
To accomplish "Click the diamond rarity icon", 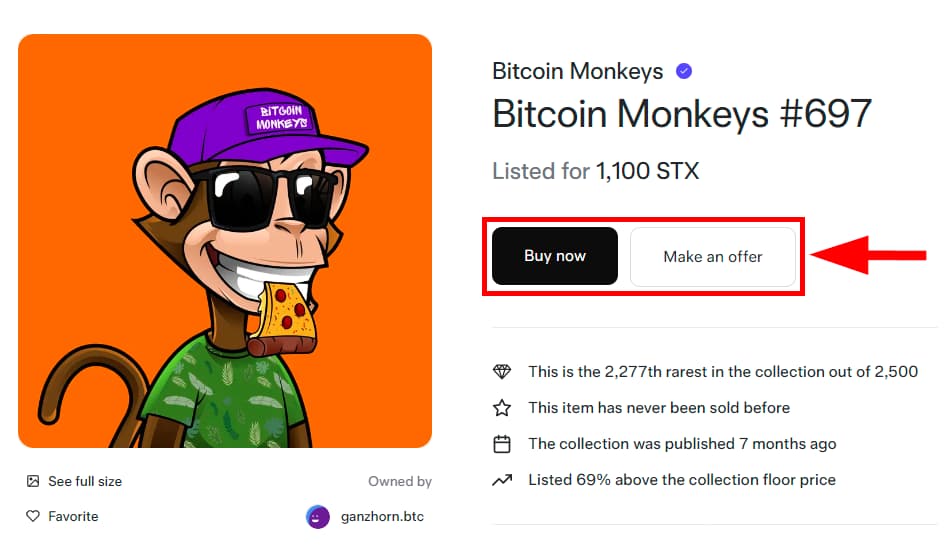I will point(502,372).
